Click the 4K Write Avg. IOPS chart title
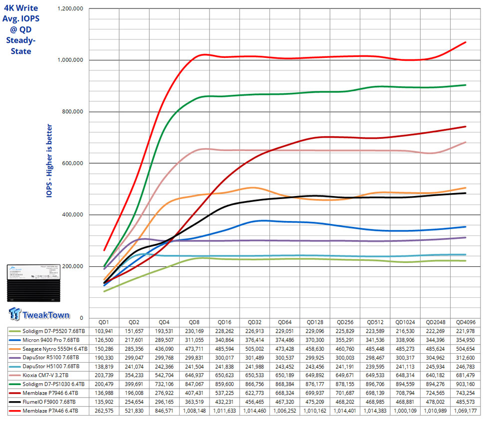Screen dimensions: 489x448 tap(21, 29)
